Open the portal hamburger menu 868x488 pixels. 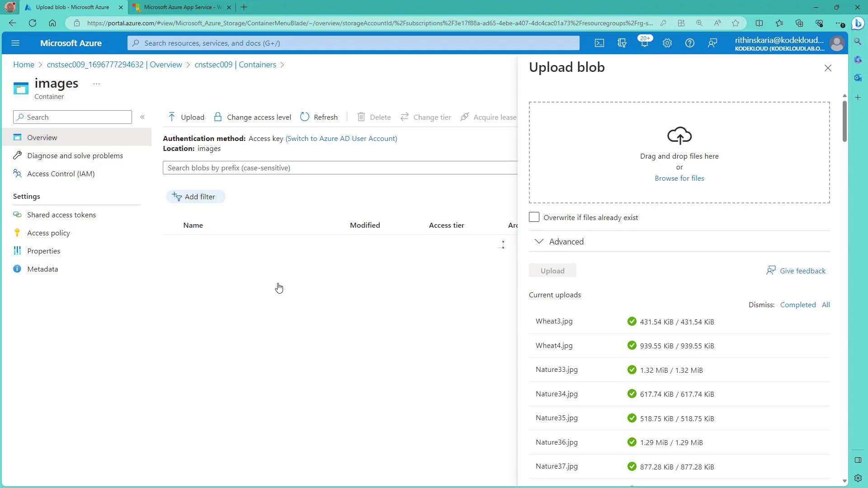(x=15, y=43)
